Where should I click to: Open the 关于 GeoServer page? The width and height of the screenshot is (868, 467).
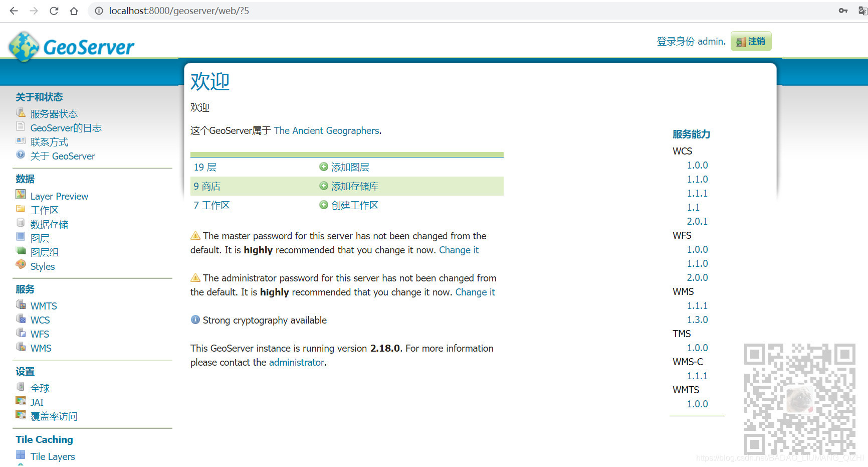[x=63, y=156]
